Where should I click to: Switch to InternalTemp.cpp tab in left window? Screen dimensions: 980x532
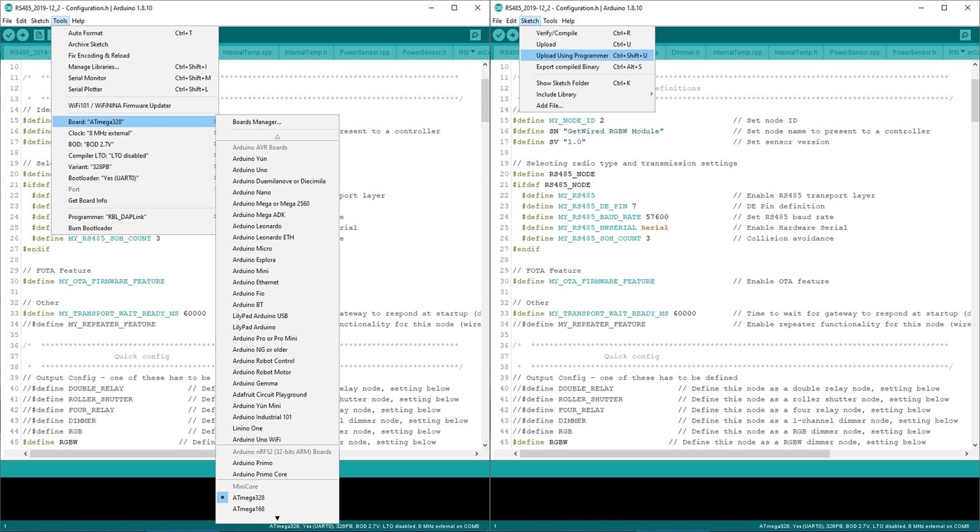pos(248,52)
